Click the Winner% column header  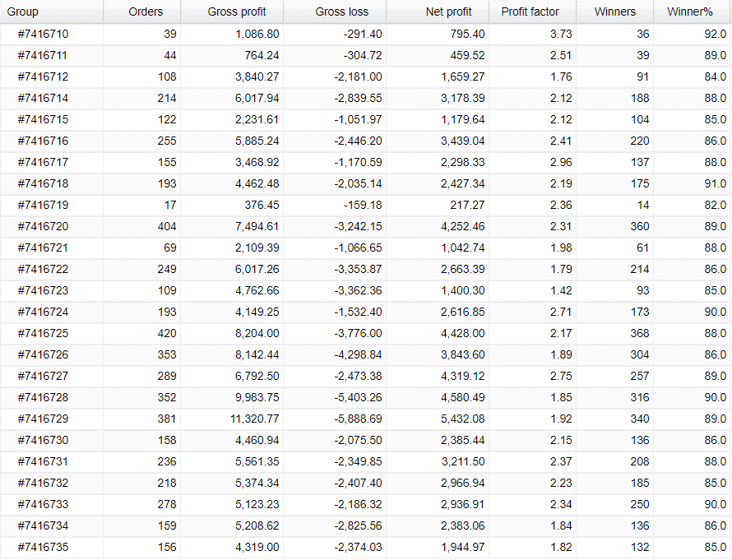tap(689, 12)
